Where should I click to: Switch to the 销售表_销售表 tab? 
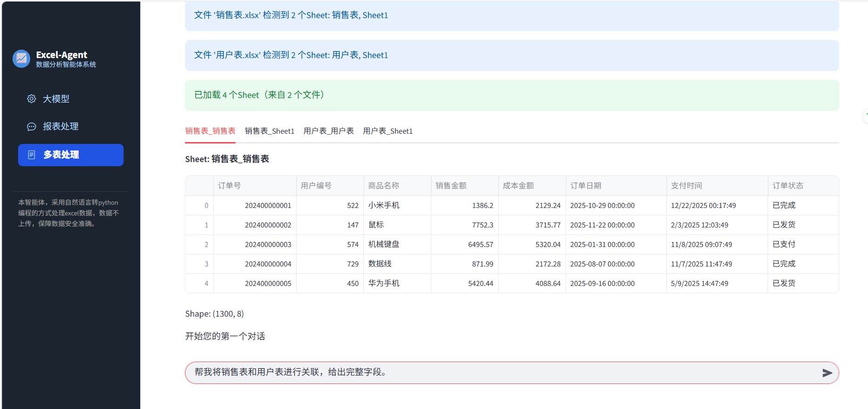coord(210,131)
